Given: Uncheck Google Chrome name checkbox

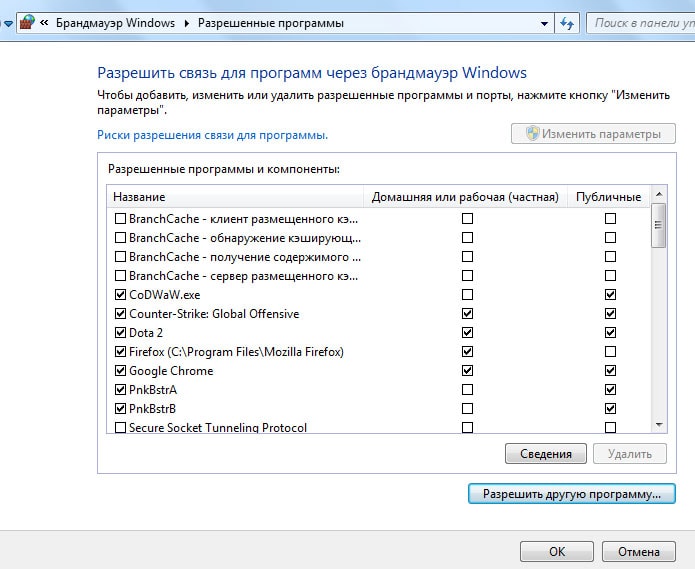Looking at the screenshot, I should (120, 370).
